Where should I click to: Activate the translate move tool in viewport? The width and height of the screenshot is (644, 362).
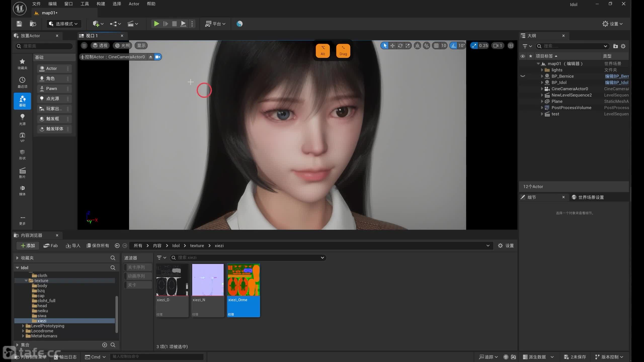(x=392, y=46)
